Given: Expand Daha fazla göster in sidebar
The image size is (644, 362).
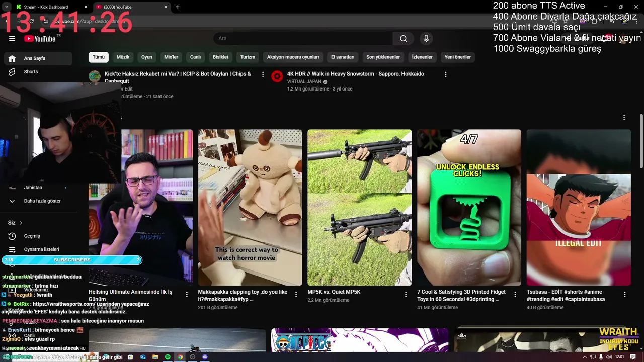Looking at the screenshot, I should [38, 201].
